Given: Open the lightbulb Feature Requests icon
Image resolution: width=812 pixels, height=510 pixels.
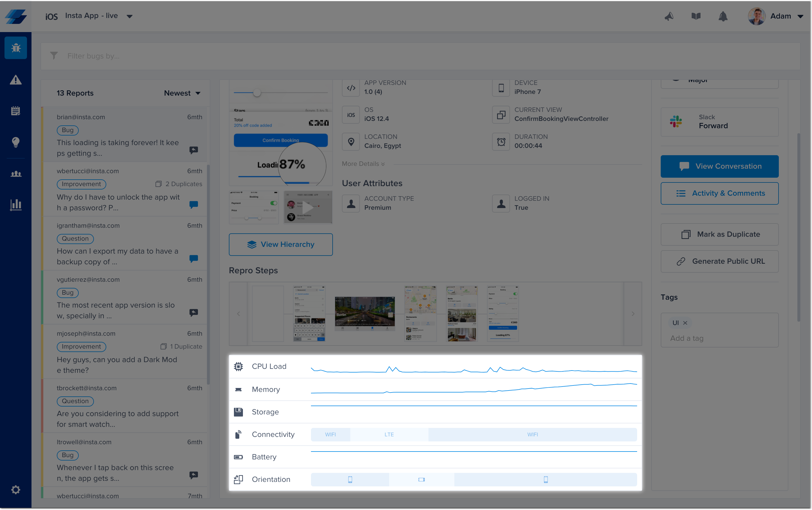Looking at the screenshot, I should point(15,142).
